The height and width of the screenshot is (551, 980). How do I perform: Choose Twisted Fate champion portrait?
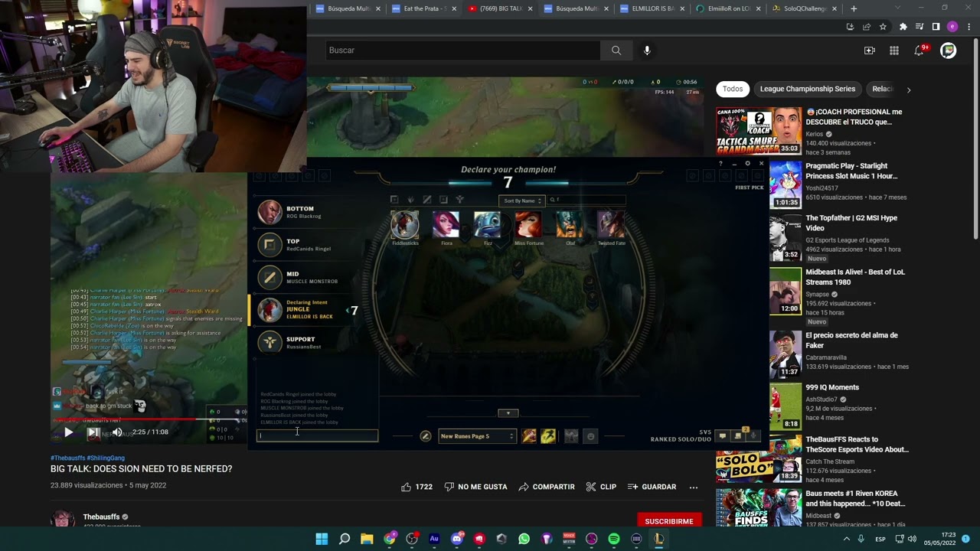pos(612,225)
